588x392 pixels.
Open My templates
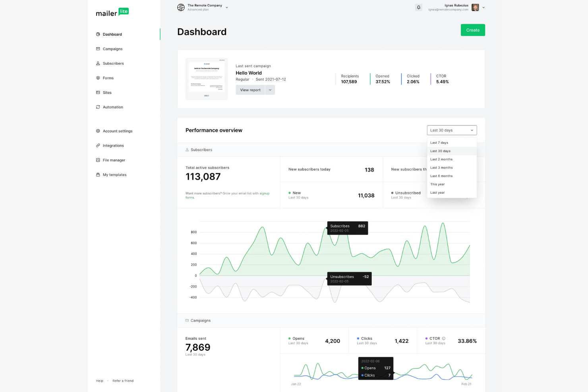click(x=114, y=174)
